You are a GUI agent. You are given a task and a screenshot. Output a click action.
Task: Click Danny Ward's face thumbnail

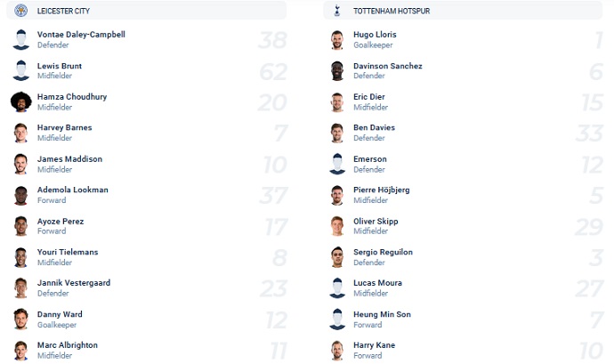pos(20,320)
